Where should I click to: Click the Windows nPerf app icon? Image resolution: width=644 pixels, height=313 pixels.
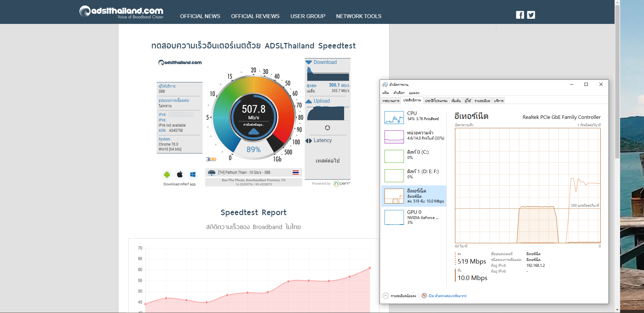pos(193,175)
